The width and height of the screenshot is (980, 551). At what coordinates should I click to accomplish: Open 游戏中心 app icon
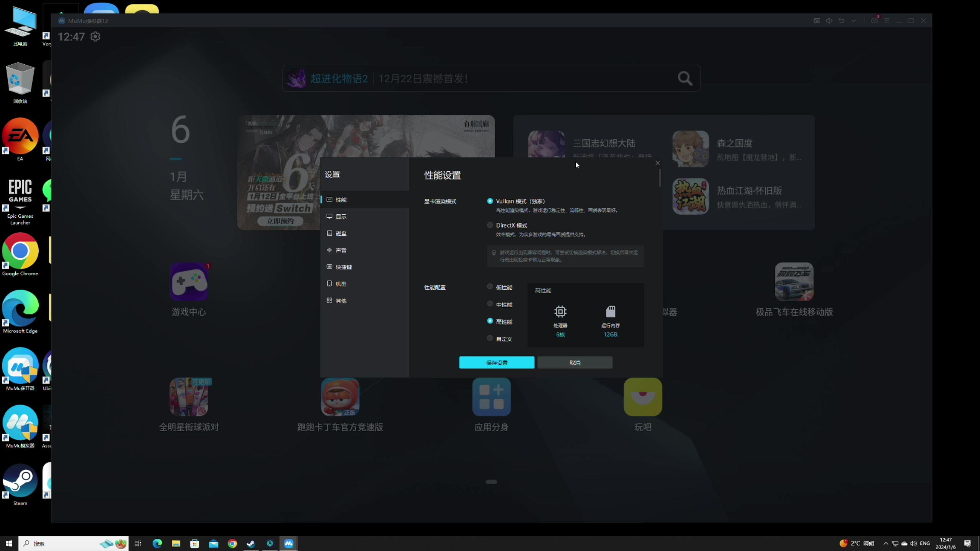(189, 282)
